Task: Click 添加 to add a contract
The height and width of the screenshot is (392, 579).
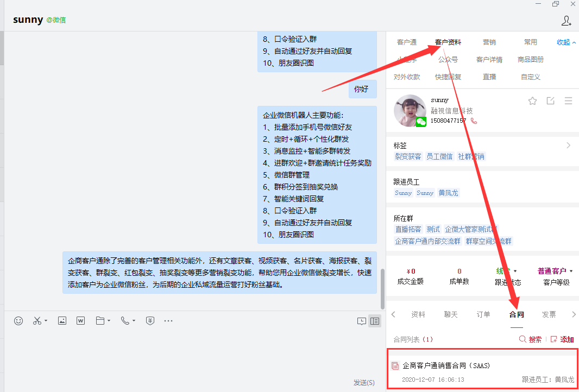Action: click(x=562, y=339)
